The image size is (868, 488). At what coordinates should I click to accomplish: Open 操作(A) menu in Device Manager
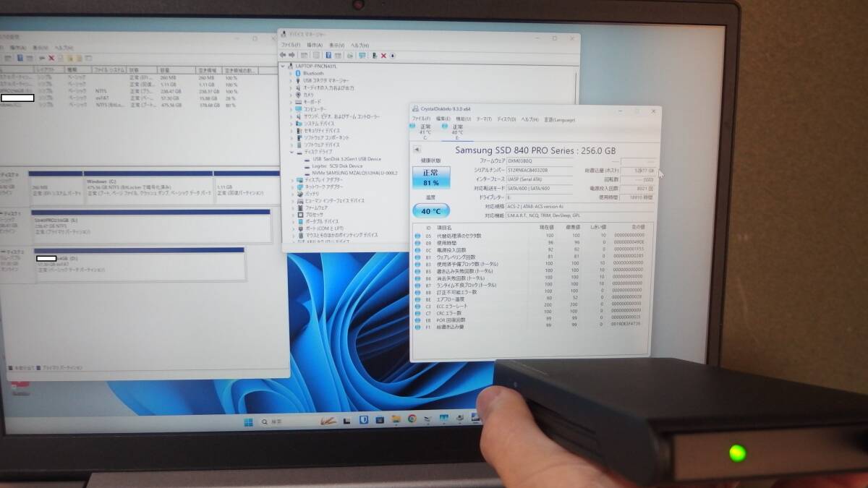[314, 45]
